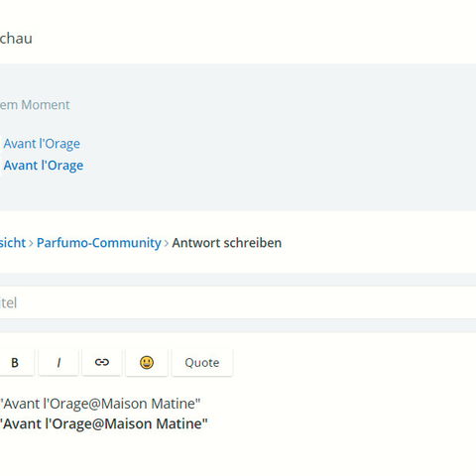Focus the title input field
Viewport: 476px width, 476px height.
coord(238,302)
